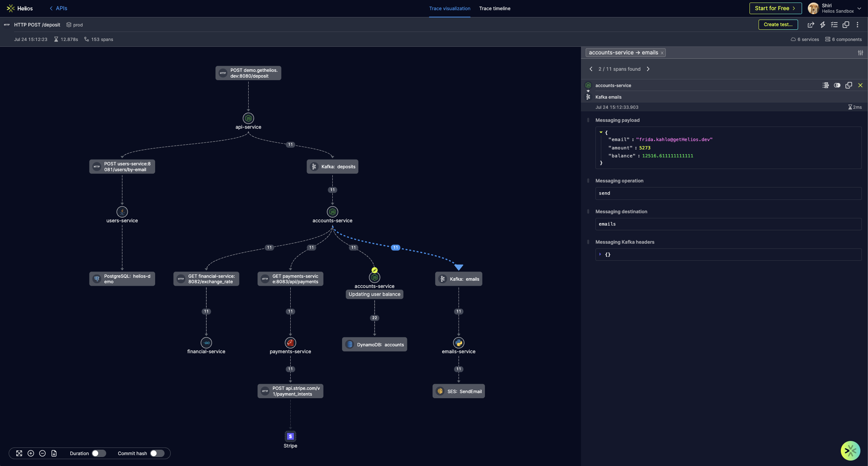
Task: Open filter settings sliders icon
Action: pos(860,53)
